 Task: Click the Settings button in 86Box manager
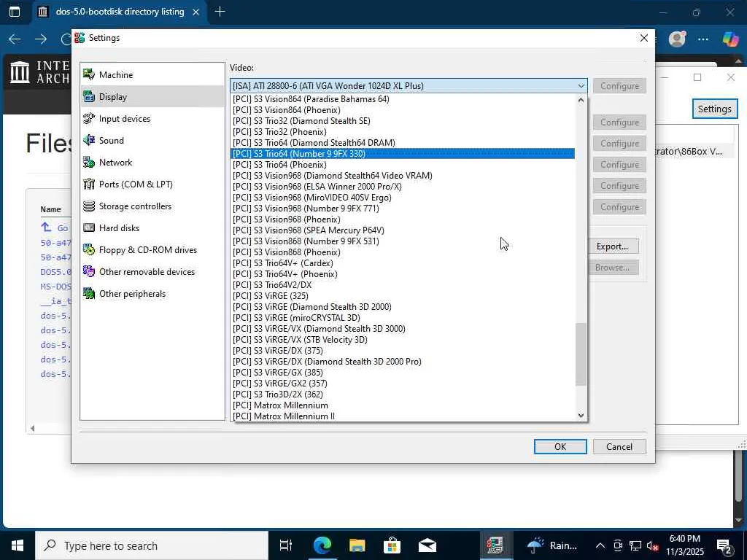[x=715, y=109]
